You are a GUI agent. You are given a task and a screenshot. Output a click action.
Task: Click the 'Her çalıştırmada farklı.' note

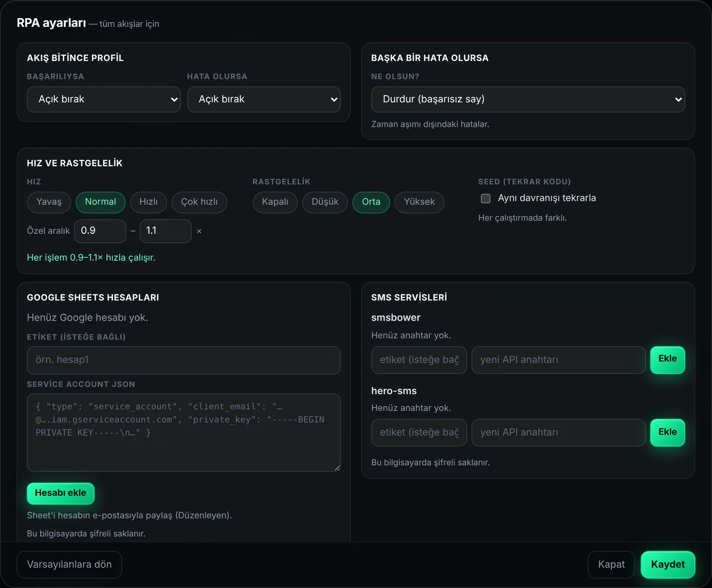[x=522, y=218]
